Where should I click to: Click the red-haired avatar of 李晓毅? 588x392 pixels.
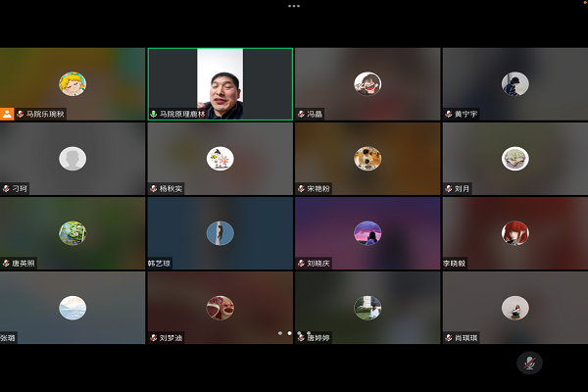[x=514, y=232]
